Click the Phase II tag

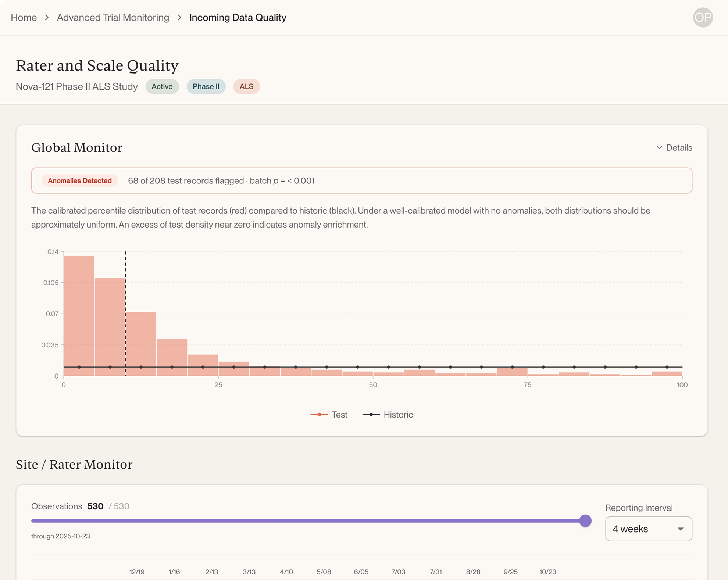click(206, 86)
